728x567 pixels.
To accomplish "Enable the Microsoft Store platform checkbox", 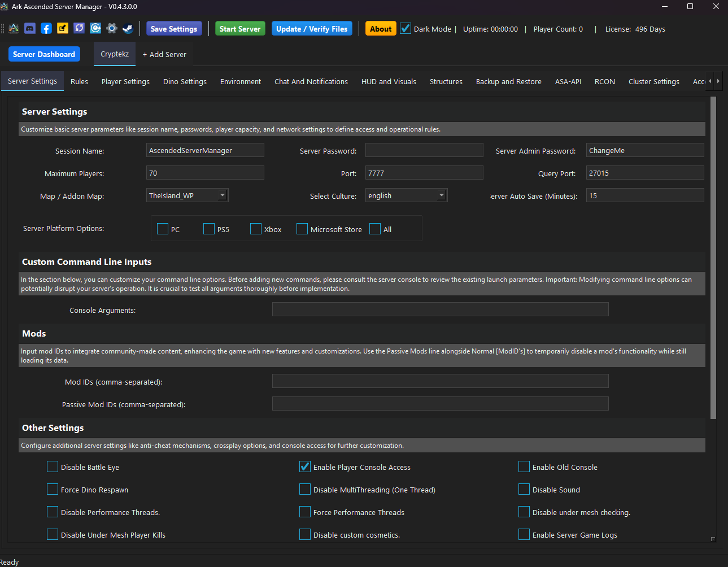I will click(302, 229).
